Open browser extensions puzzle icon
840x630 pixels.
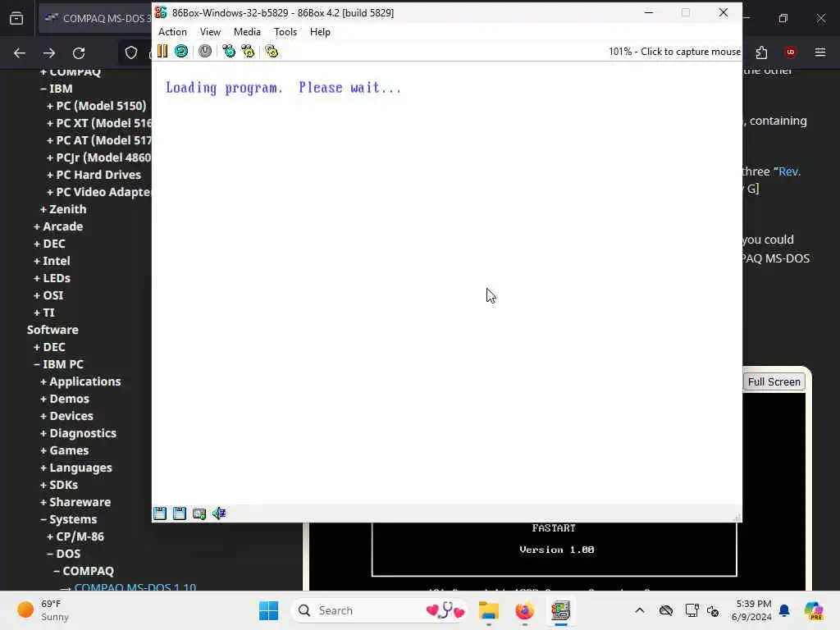[761, 52]
